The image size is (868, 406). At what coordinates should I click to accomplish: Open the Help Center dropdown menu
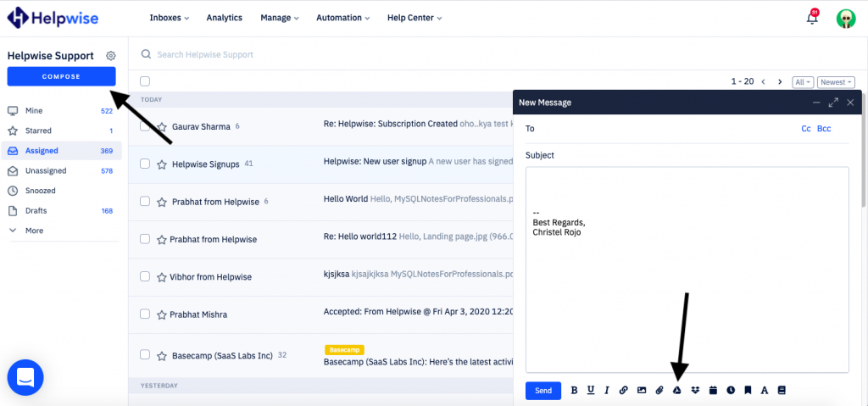[415, 18]
